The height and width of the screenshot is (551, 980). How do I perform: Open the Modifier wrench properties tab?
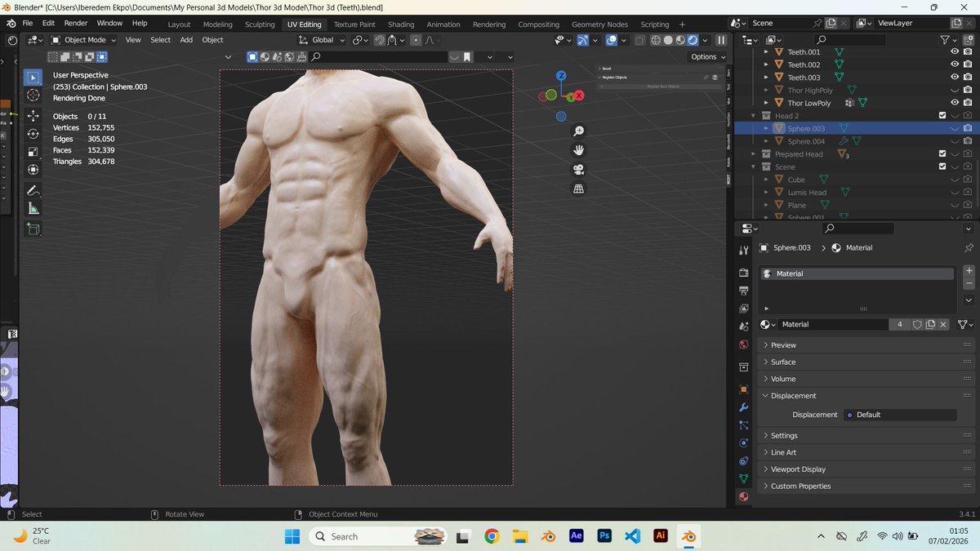pyautogui.click(x=743, y=407)
